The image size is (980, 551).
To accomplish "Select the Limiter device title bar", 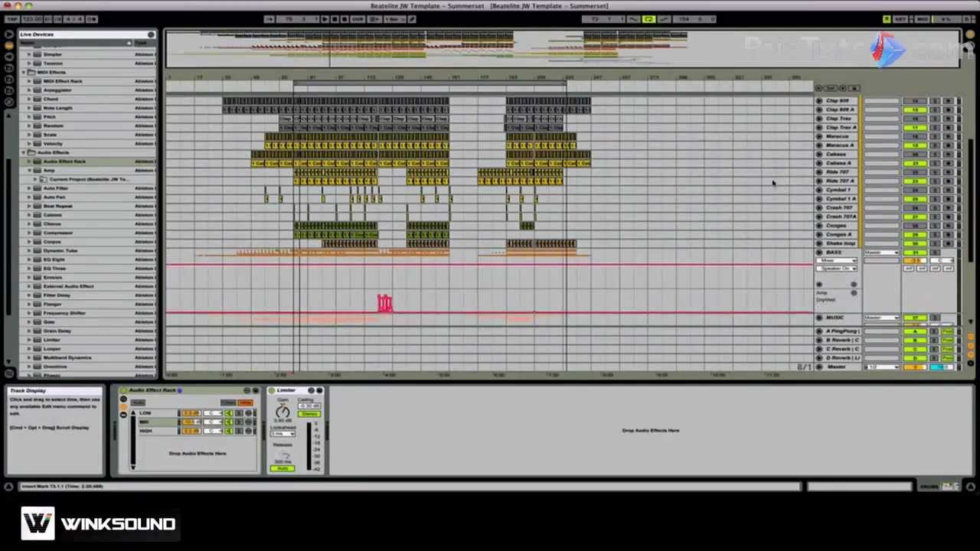I will tap(286, 390).
